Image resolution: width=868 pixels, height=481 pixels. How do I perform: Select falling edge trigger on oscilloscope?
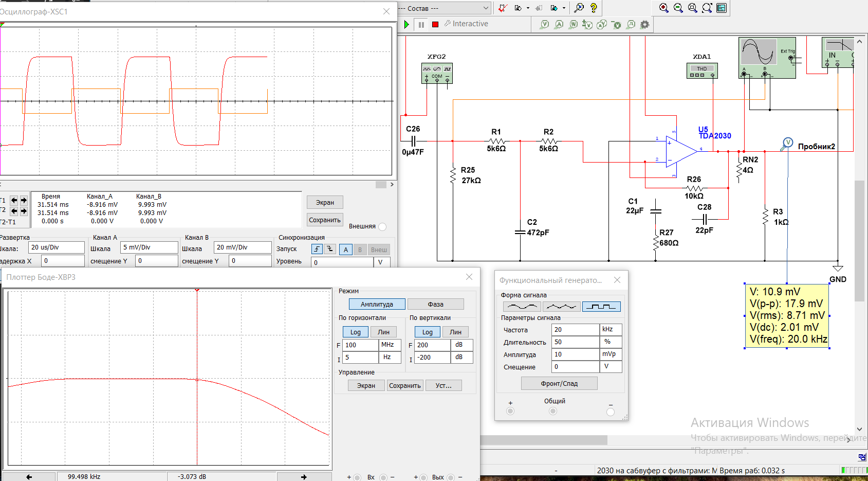[330, 249]
